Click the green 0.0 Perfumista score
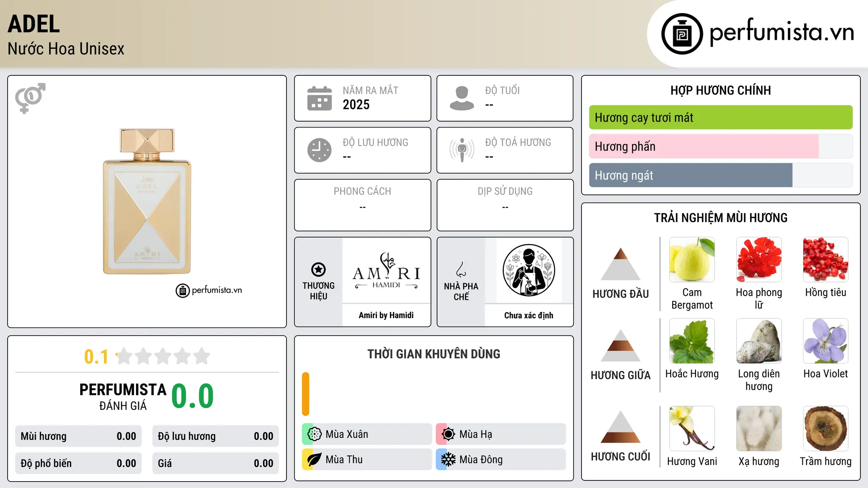Viewport: 868px width, 488px height. click(x=192, y=396)
